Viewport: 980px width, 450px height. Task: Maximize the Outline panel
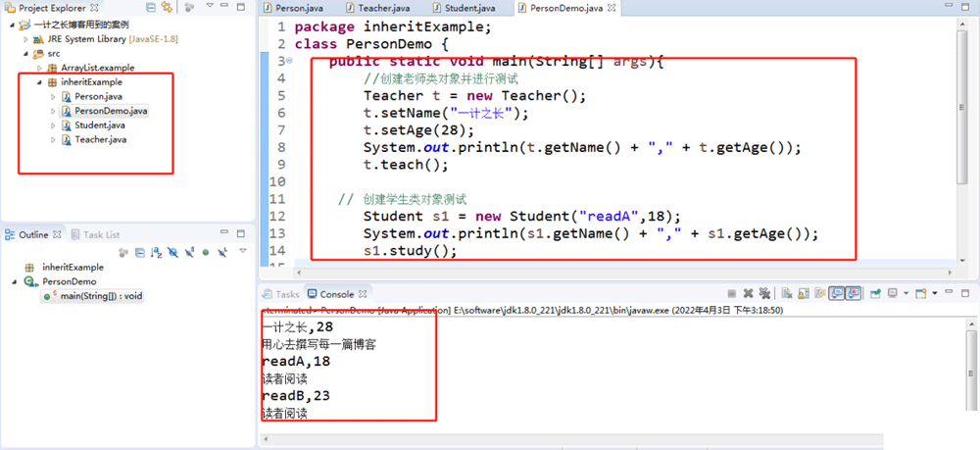click(x=241, y=233)
